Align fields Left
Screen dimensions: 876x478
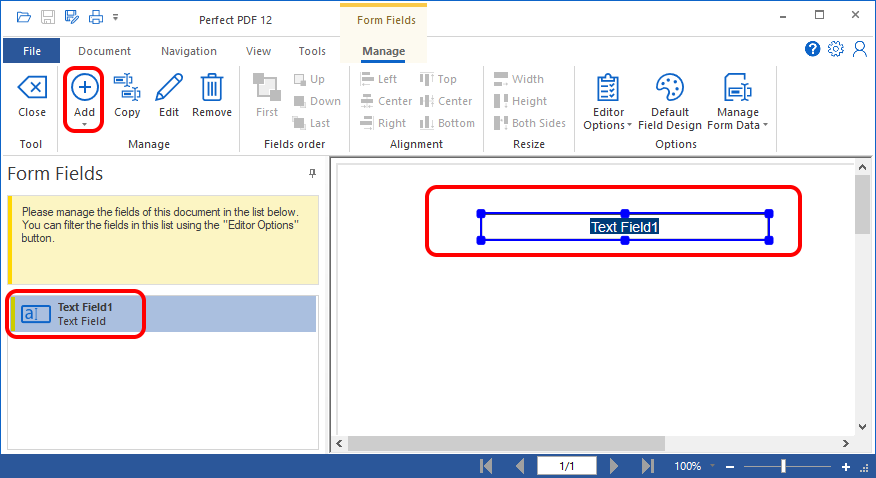click(x=379, y=79)
